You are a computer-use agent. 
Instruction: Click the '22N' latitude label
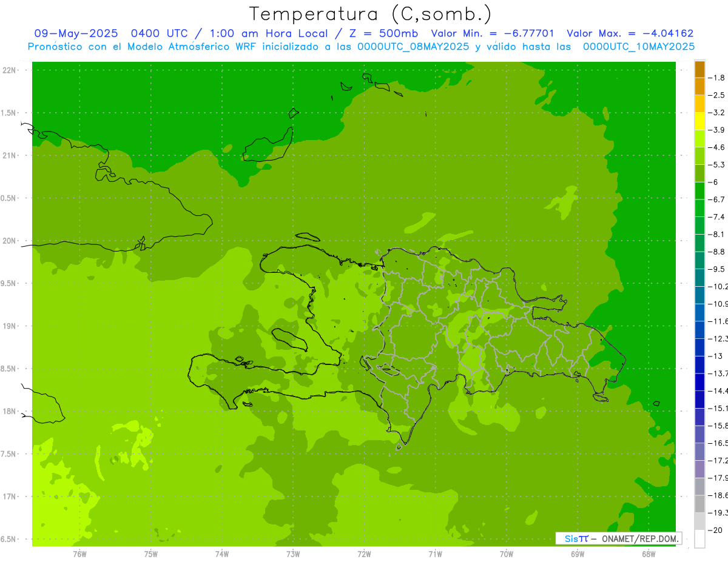pyautogui.click(x=9, y=70)
